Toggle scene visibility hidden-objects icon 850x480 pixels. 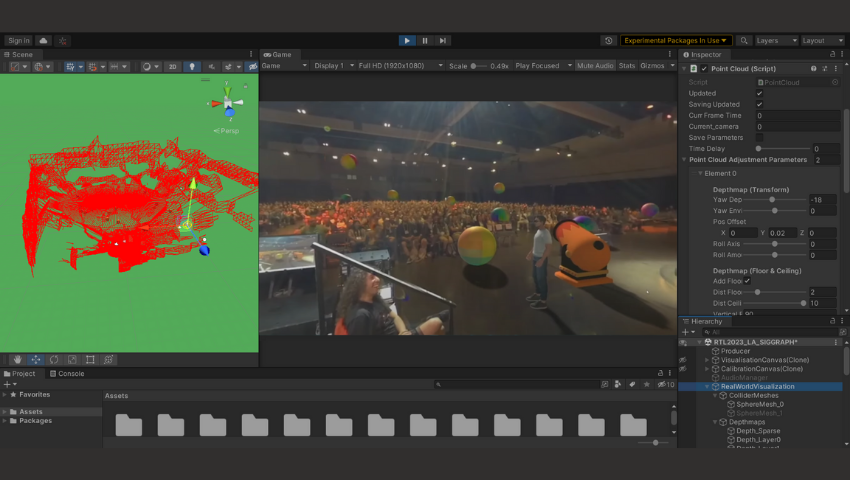pyautogui.click(x=252, y=67)
